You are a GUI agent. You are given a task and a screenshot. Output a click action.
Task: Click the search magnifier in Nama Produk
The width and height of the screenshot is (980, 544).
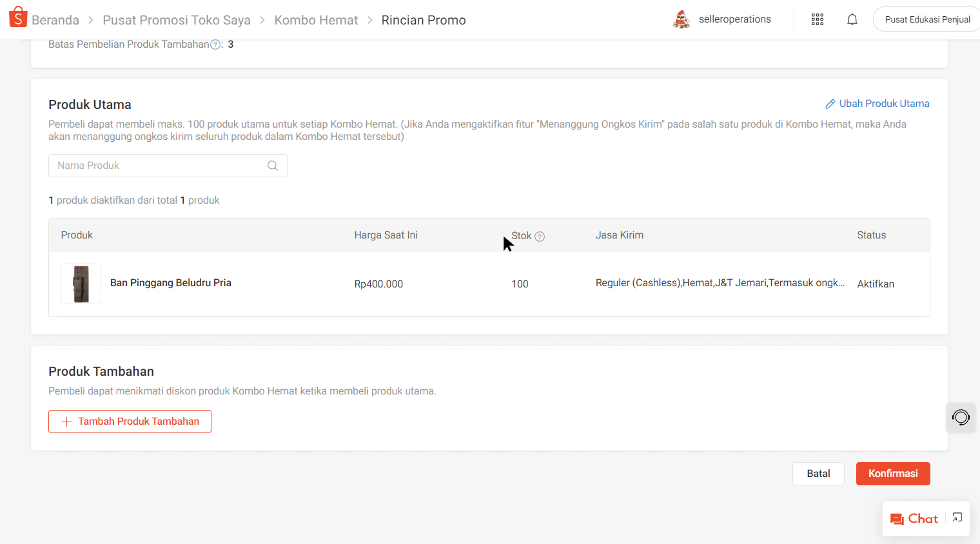(273, 166)
